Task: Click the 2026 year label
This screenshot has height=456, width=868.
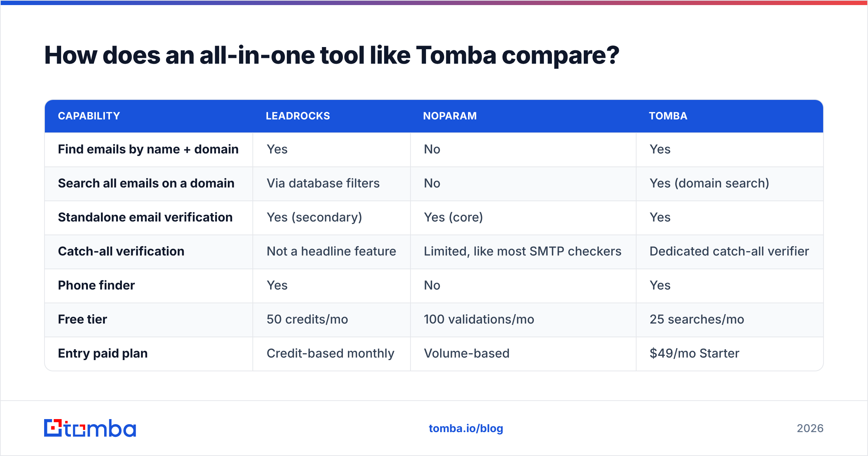Action: click(x=810, y=428)
